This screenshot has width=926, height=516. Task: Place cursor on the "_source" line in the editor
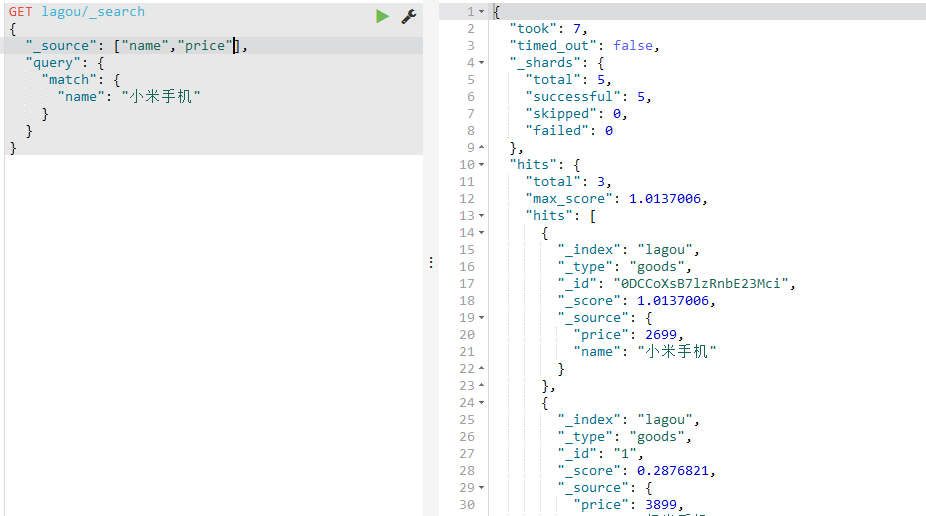coord(136,45)
